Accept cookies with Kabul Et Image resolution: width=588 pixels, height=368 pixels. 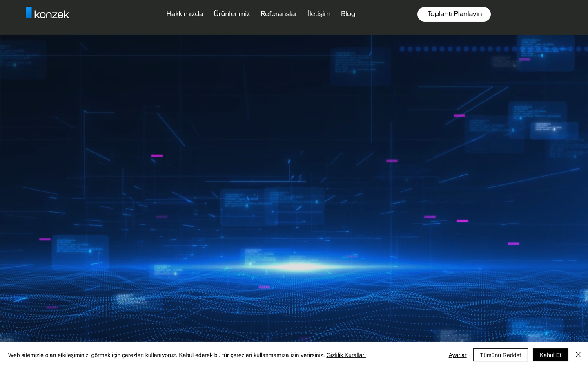pos(550,355)
